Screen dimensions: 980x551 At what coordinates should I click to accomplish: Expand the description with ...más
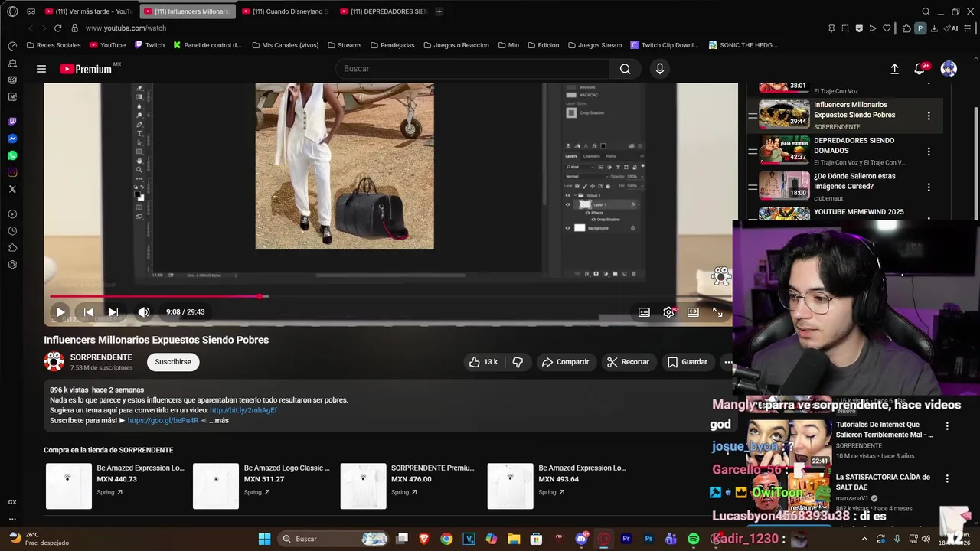(219, 420)
